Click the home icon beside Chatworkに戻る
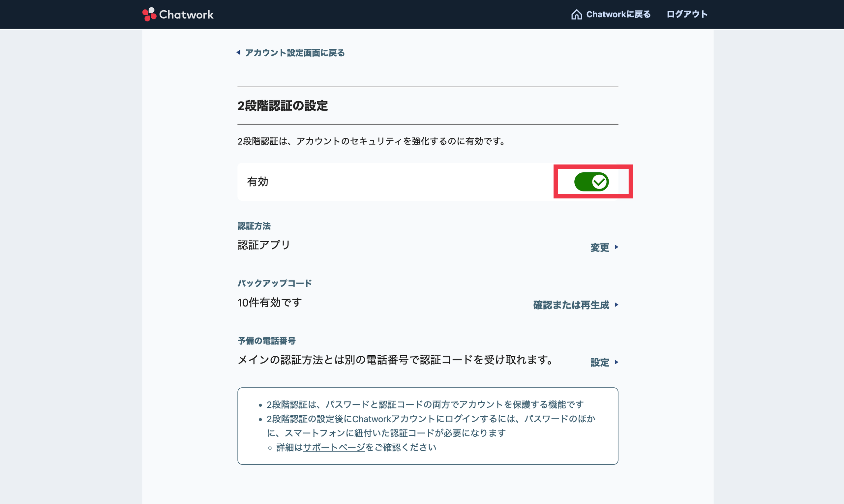This screenshot has width=844, height=504. pos(576,14)
